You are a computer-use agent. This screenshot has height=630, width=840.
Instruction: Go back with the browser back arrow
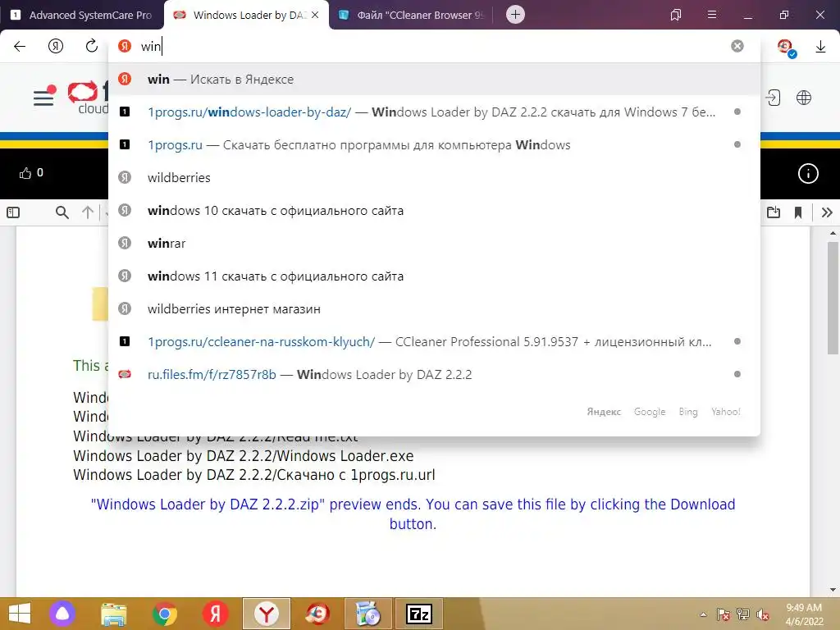pyautogui.click(x=20, y=46)
